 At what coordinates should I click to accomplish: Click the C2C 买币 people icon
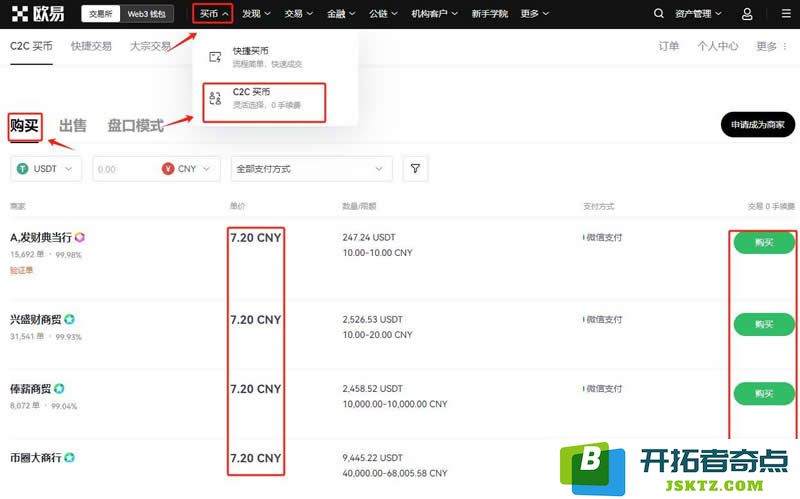click(215, 98)
